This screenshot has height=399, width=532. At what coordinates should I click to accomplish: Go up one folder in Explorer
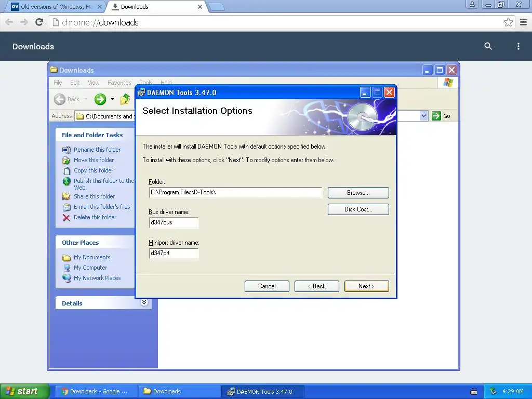point(125,99)
